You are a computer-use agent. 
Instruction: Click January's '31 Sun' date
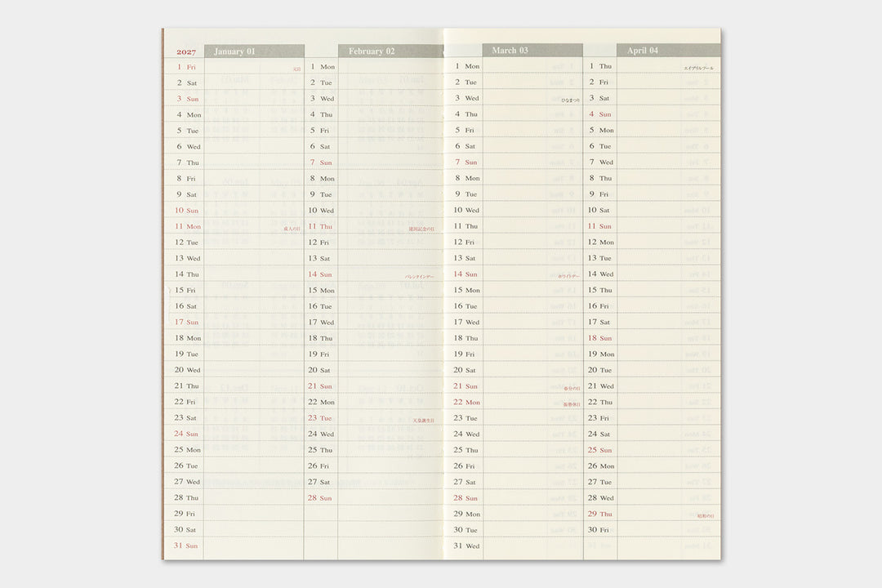pos(185,546)
